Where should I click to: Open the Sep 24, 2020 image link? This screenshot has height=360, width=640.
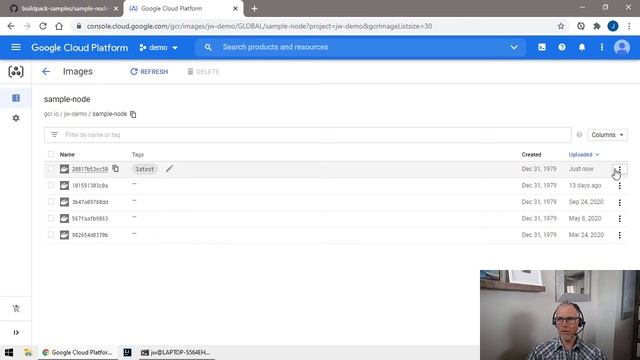[x=90, y=202]
